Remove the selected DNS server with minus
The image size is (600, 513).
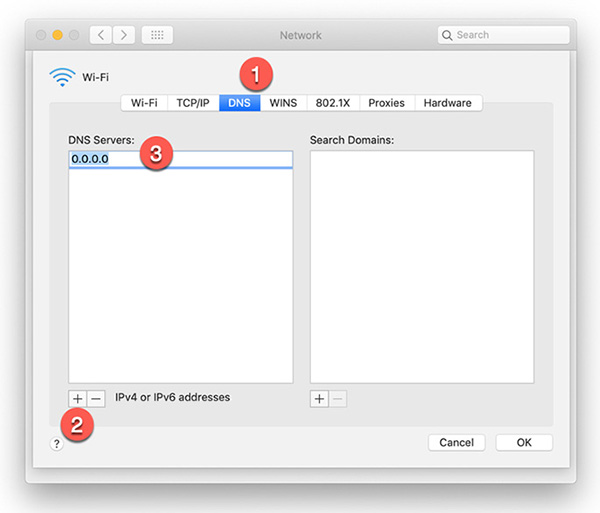click(x=96, y=398)
